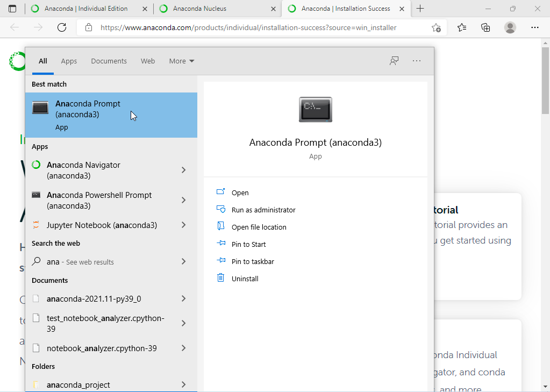Open anaconda-2021.11-py39_0 document
This screenshot has height=392, width=550.
click(x=111, y=299)
